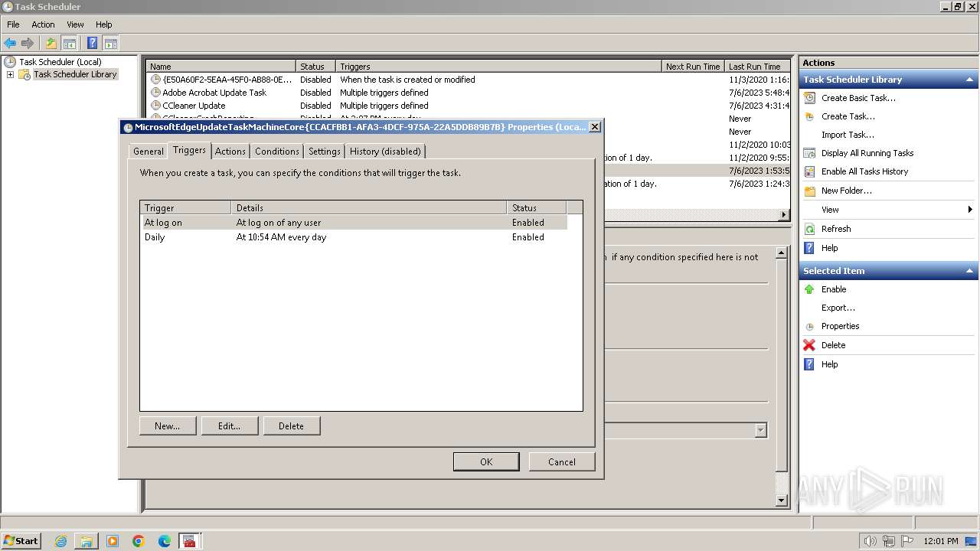Sort tasks by Next Run Time column
This screenshot has width=980, height=551.
coord(693,67)
